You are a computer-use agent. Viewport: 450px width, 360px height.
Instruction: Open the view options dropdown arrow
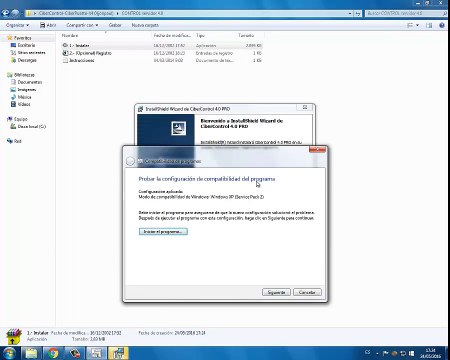[x=417, y=25]
